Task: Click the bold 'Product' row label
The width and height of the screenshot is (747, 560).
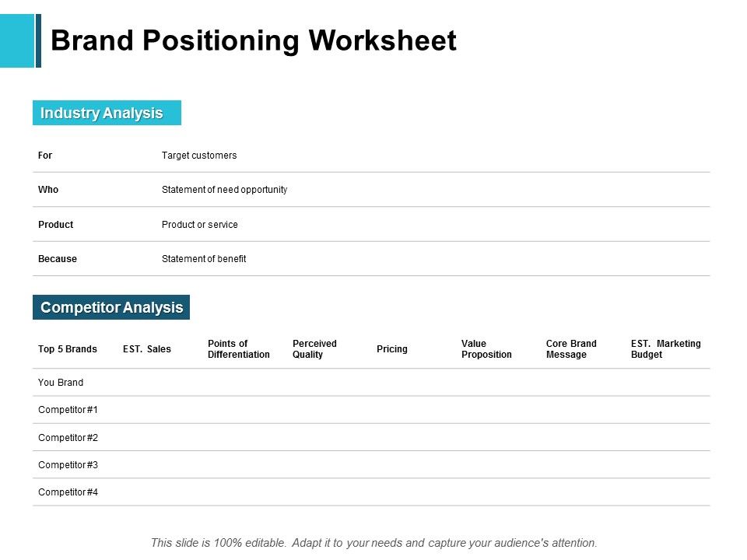Action: pos(56,224)
